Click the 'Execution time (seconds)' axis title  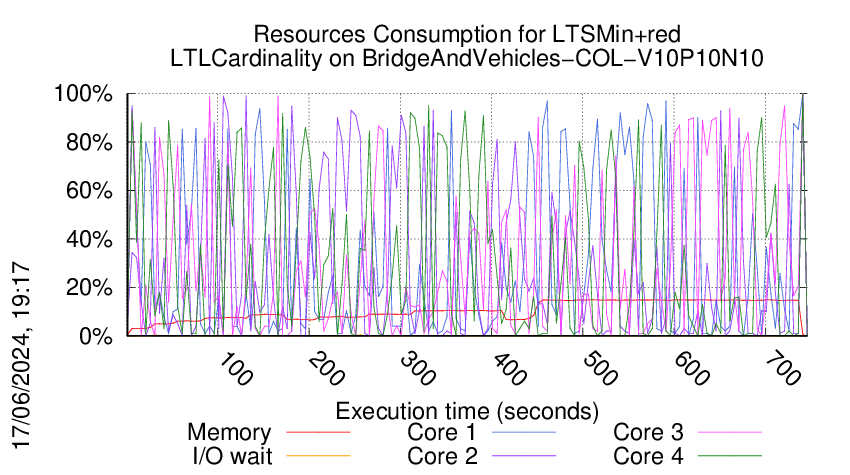coord(467,411)
